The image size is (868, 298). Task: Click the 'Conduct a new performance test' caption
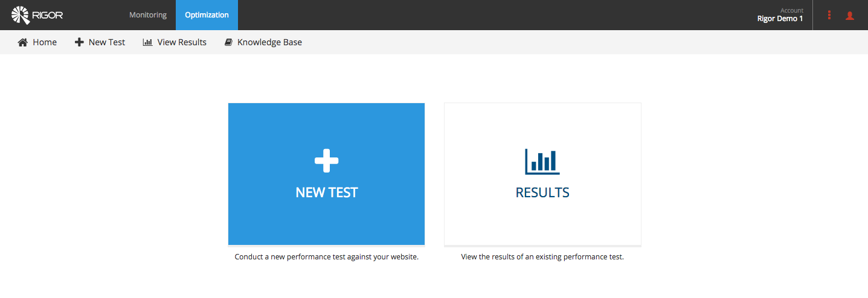(x=326, y=256)
